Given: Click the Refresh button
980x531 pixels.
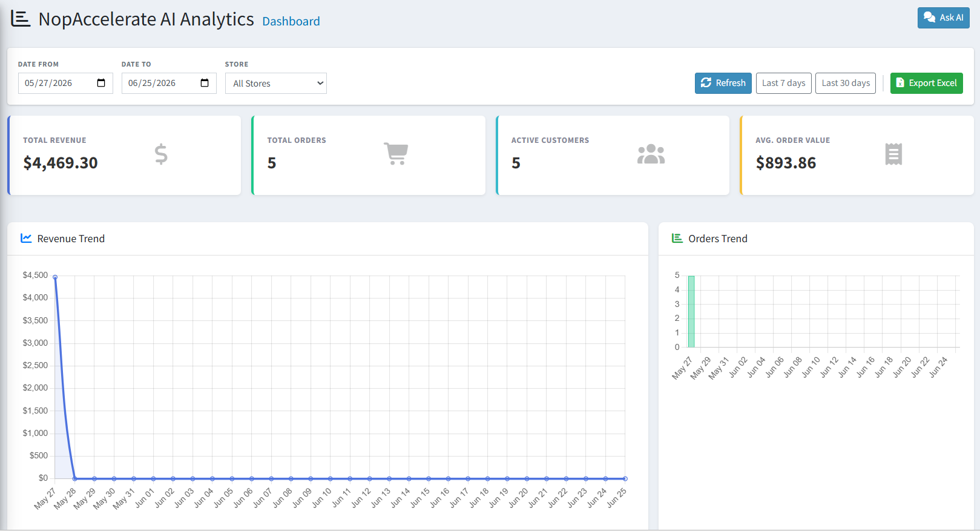Looking at the screenshot, I should pyautogui.click(x=723, y=83).
